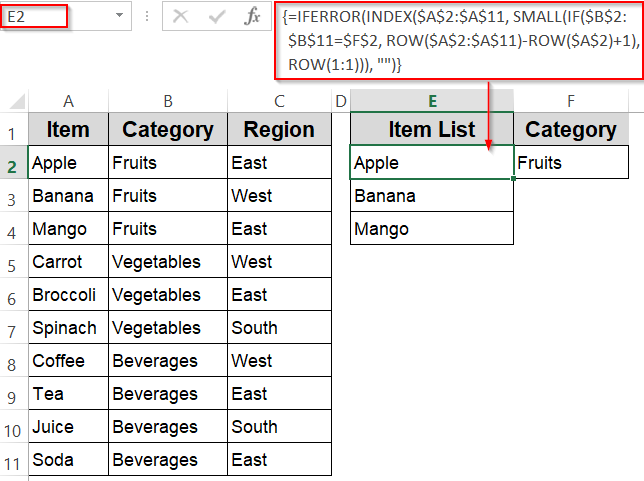Click the South region cell for Spinach

(x=279, y=328)
